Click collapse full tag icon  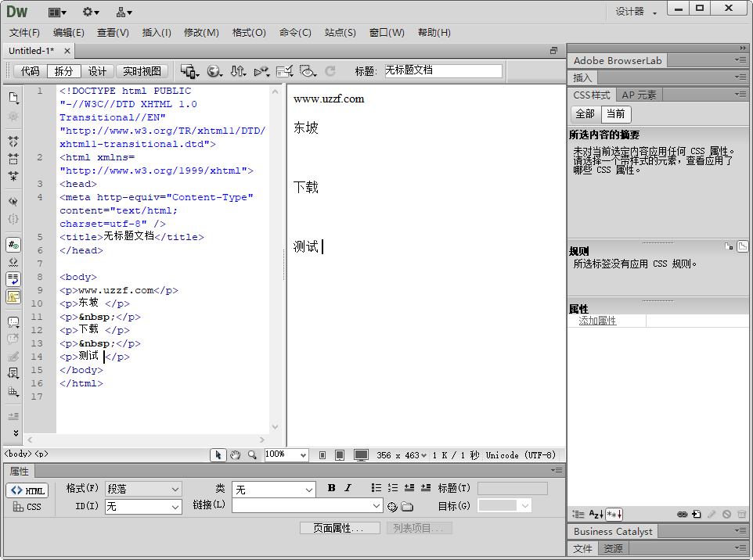pos(13,141)
